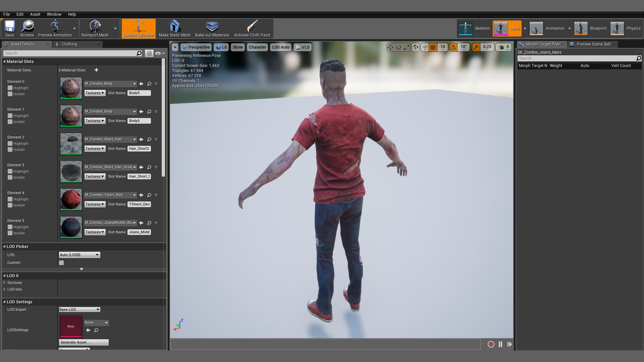Expand the Sections tree item
644x362 pixels.
pyautogui.click(x=5, y=283)
